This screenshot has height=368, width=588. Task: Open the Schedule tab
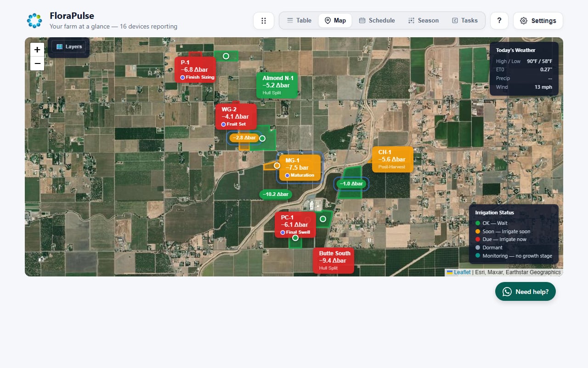pos(377,21)
